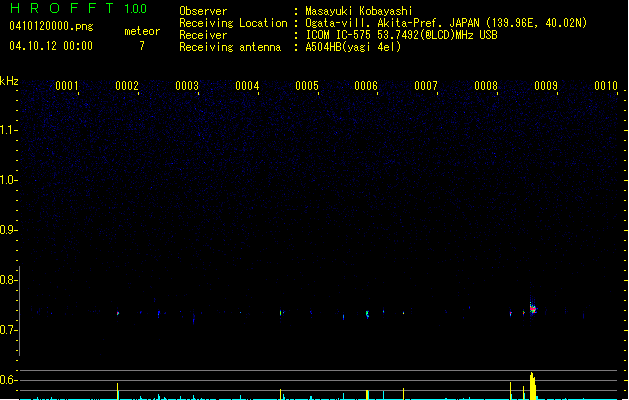
Task: Click the kHz axis unit label
Action: click(9, 81)
